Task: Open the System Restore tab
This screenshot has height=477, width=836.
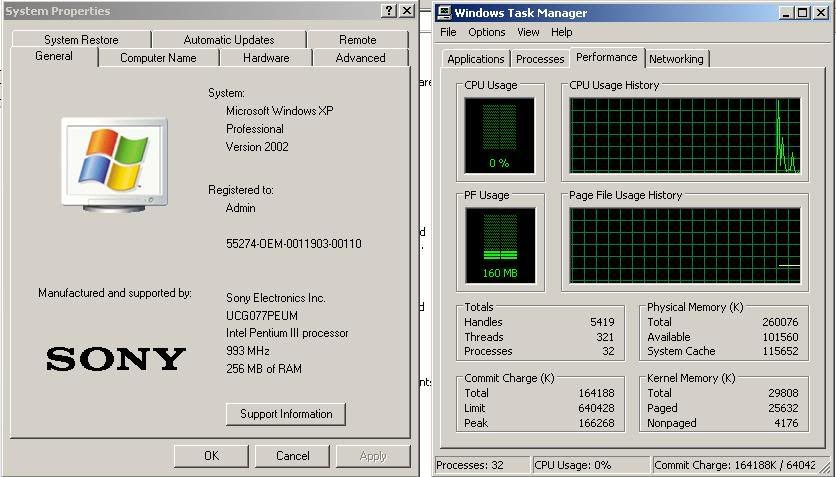Action: pos(81,40)
